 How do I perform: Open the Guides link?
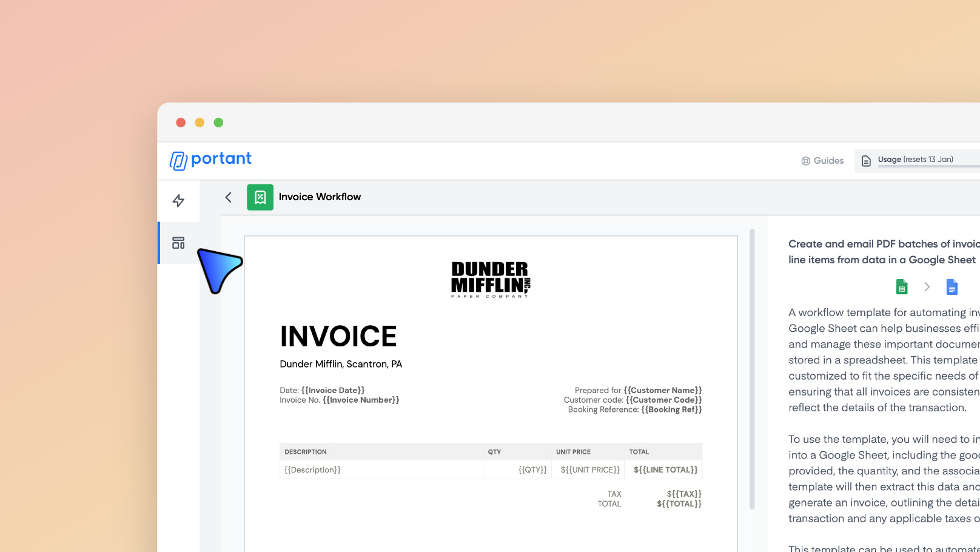point(830,160)
